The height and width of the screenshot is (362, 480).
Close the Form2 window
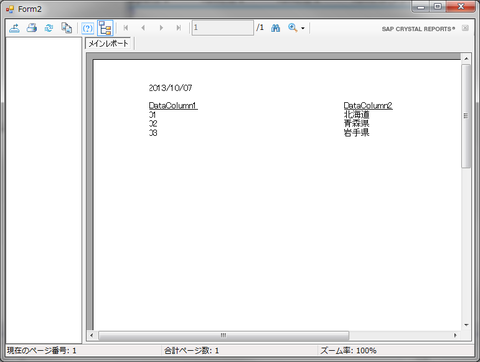(461, 7)
